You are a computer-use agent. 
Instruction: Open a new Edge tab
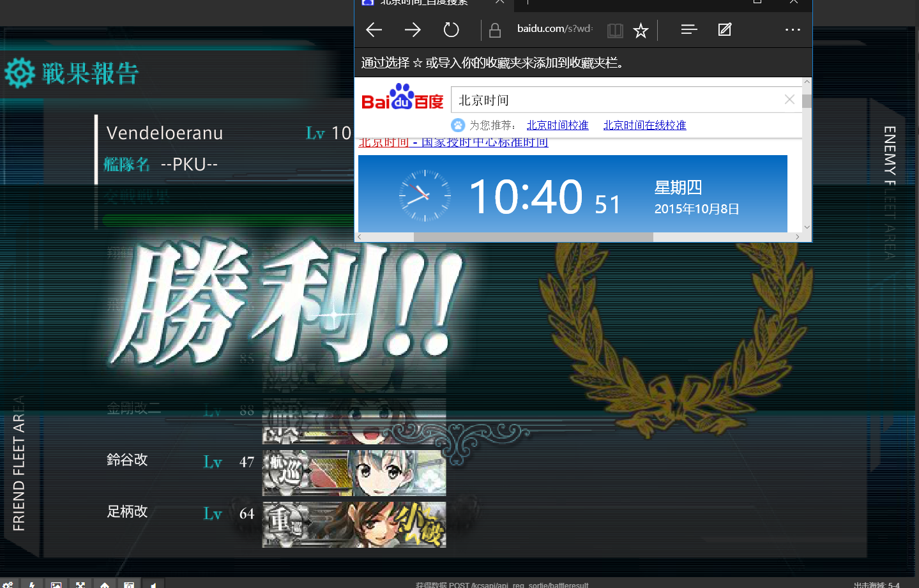(528, 2)
